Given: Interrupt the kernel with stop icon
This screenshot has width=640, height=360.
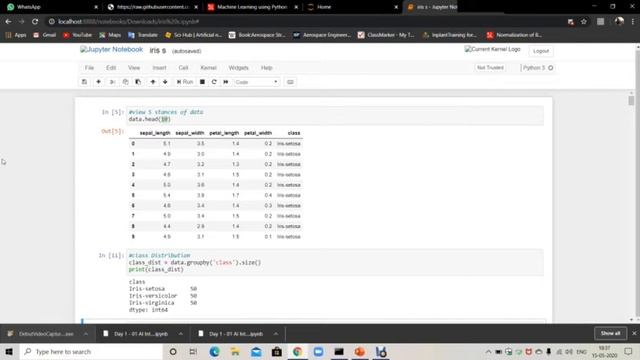Looking at the screenshot, I should (202, 82).
